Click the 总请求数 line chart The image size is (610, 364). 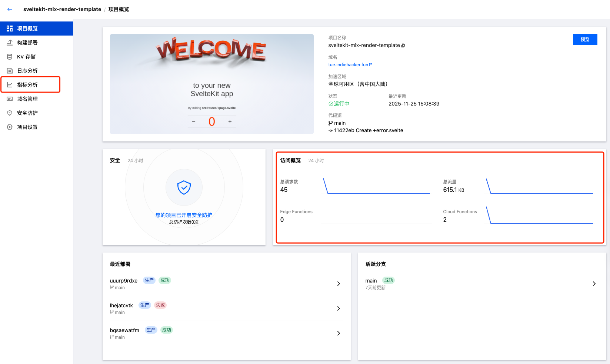(x=376, y=186)
